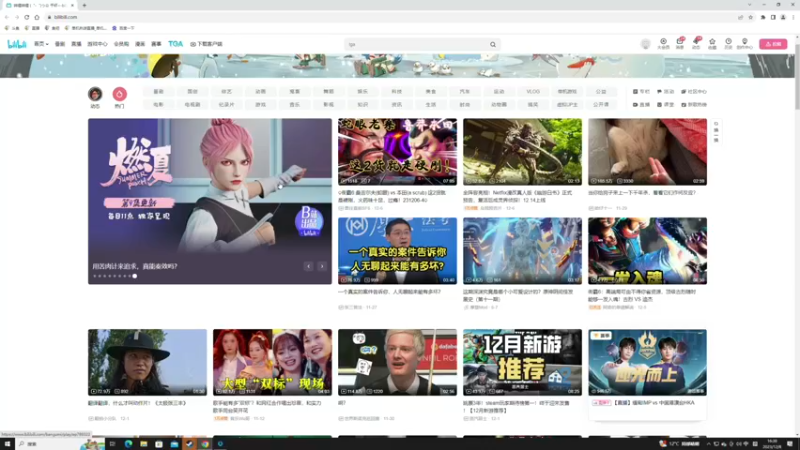Click 下载客户端 download link
The width and height of the screenshot is (800, 450).
point(206,44)
